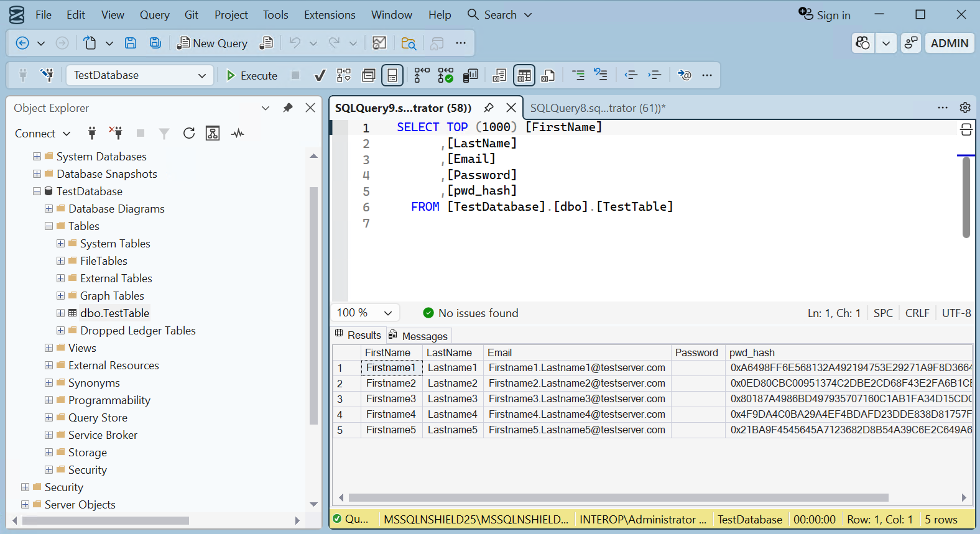The image size is (980, 534).
Task: Select Results to Text mode
Action: tap(499, 75)
